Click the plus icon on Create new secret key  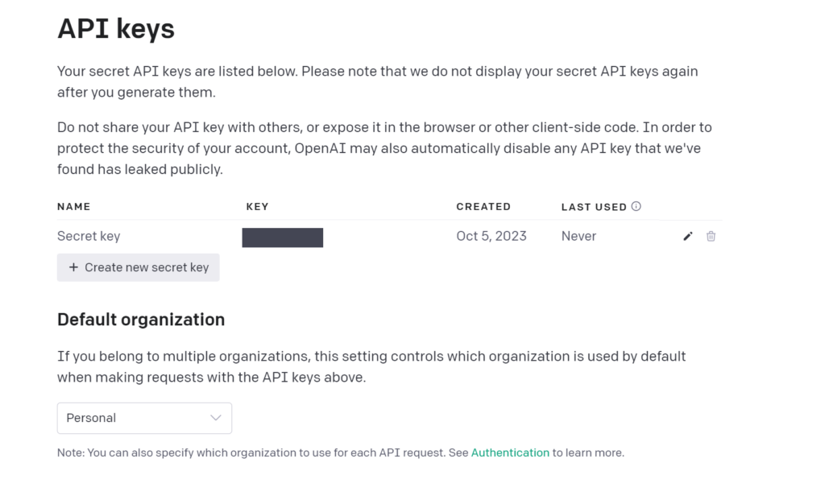(73, 267)
